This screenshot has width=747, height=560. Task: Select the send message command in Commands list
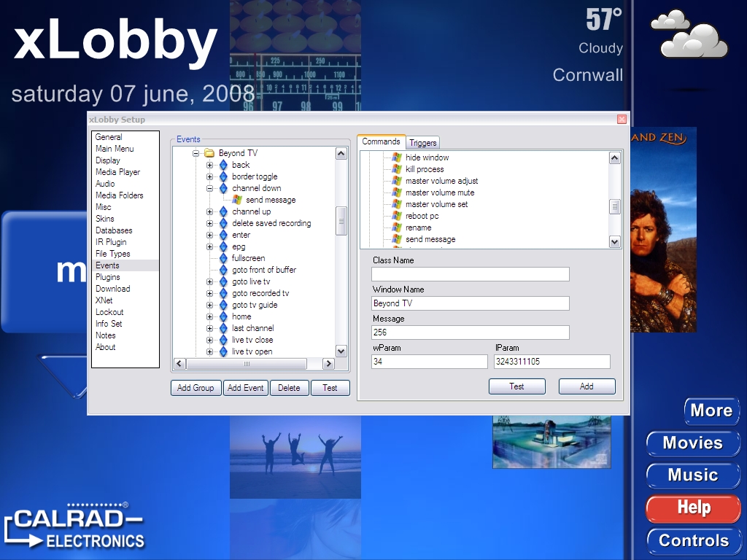point(430,239)
